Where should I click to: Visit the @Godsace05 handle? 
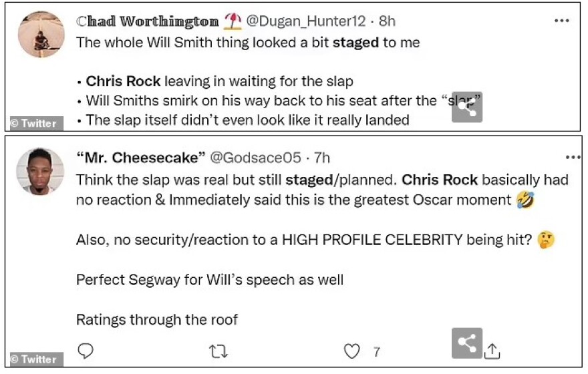(255, 158)
